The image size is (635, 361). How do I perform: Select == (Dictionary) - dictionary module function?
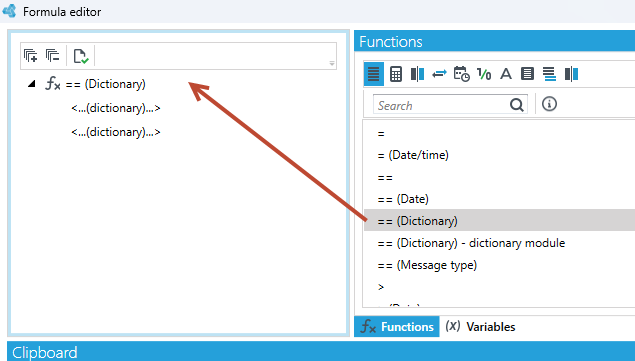coord(471,243)
